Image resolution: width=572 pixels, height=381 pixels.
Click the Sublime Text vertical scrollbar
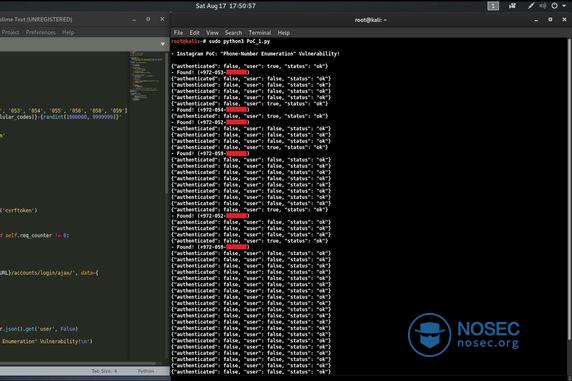167,122
